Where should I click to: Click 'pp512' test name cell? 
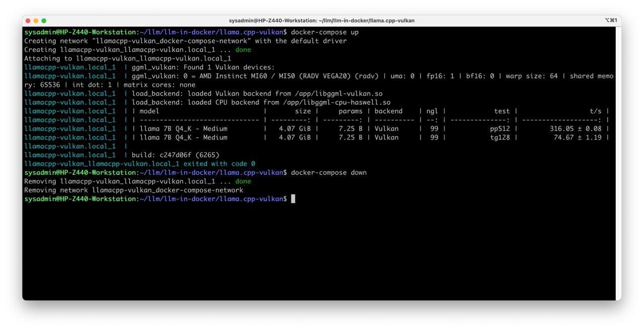tap(500, 129)
